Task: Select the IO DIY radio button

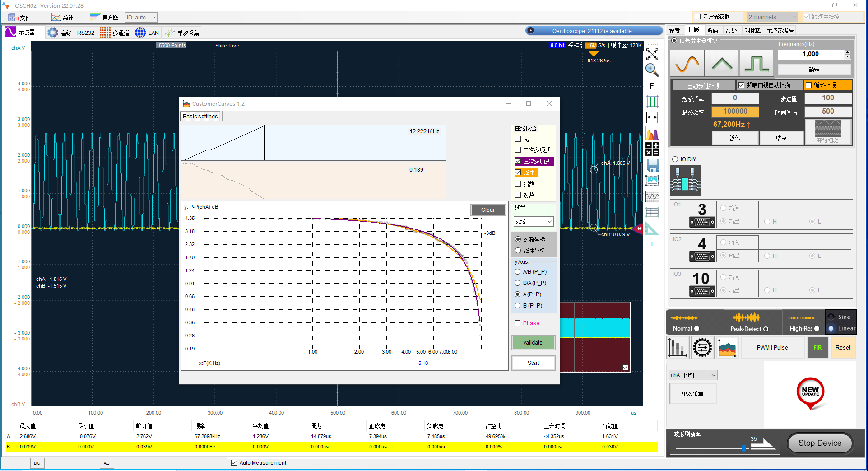Action: tap(675, 159)
